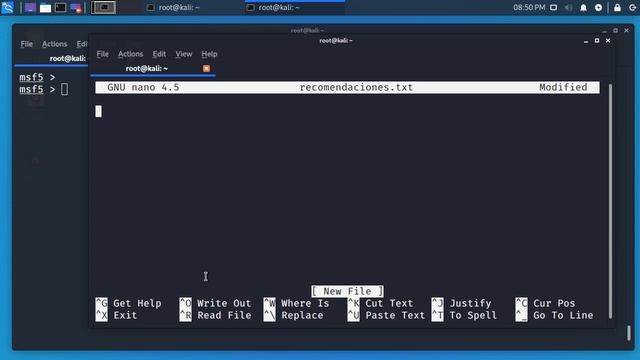Click the muted volume speaker icon
640x360 pixels.
click(568, 7)
